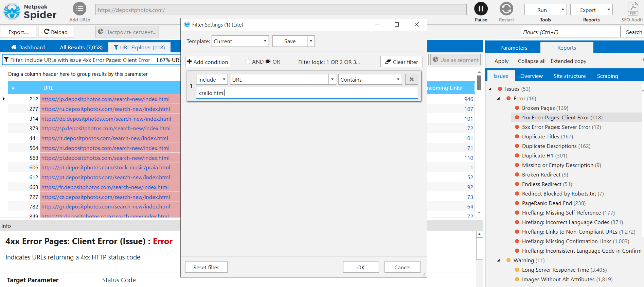Screen dimensions: 644x287
Task: Open the jp.depositphotos.com search-new link
Action: (x=105, y=99)
